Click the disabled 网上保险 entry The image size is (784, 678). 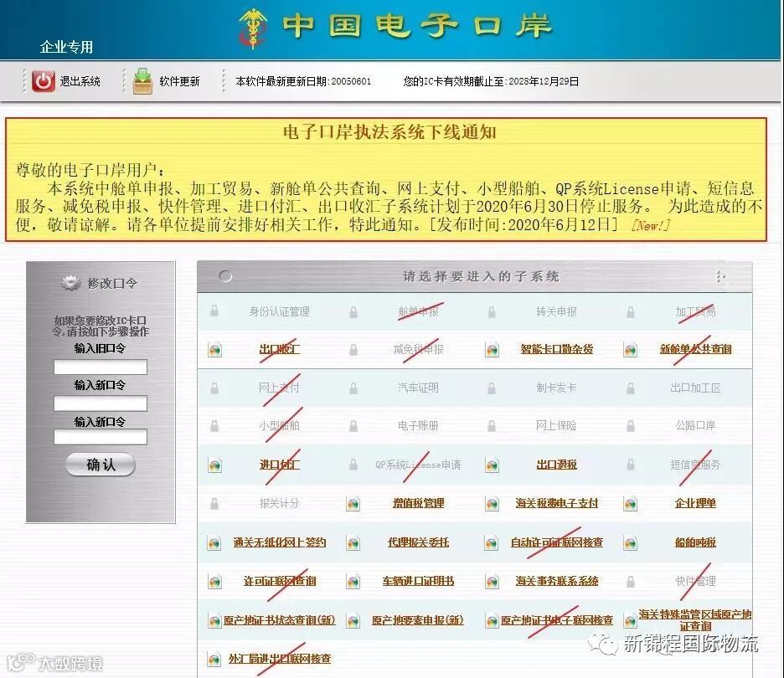[556, 426]
